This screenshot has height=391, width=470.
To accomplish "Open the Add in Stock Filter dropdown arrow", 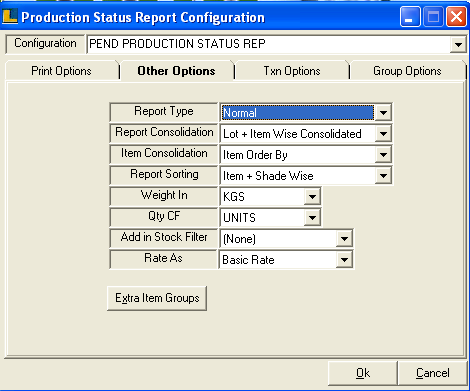I will point(344,239).
